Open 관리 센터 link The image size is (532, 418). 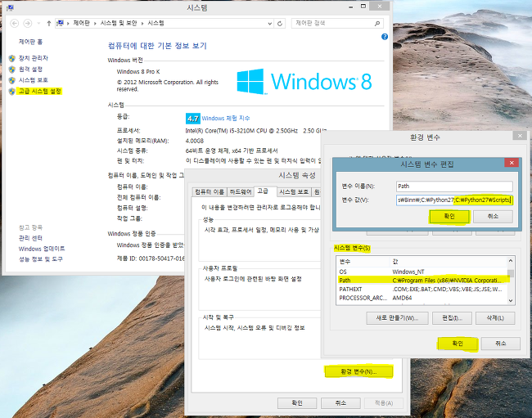tap(30, 238)
